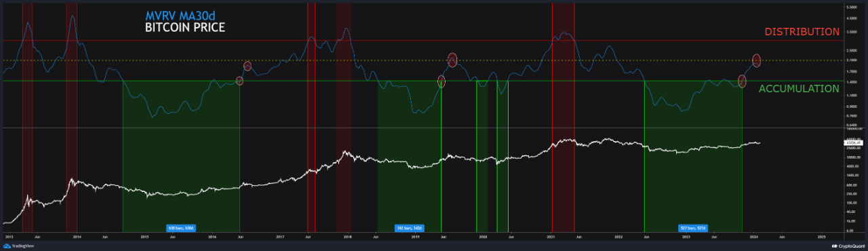Click the 2015 label on time axis

[x=145, y=237]
